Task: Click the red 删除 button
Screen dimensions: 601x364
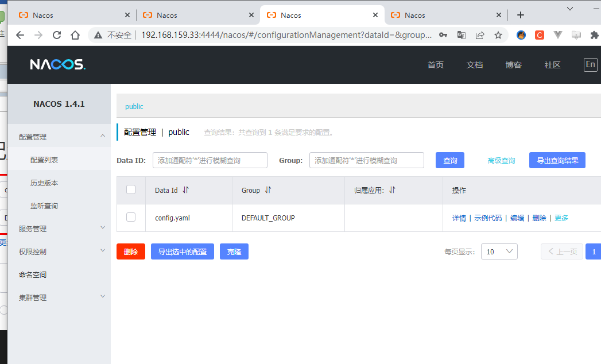Action: tap(131, 251)
